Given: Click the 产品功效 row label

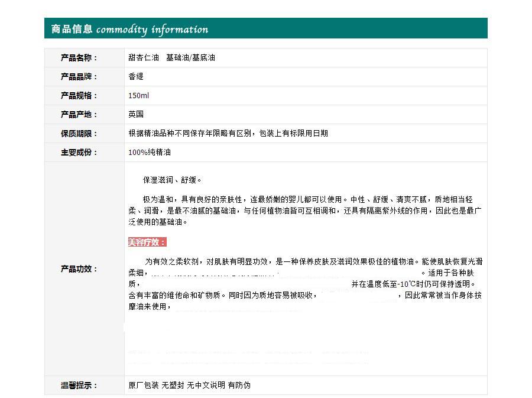Looking at the screenshot, I should 79,269.
